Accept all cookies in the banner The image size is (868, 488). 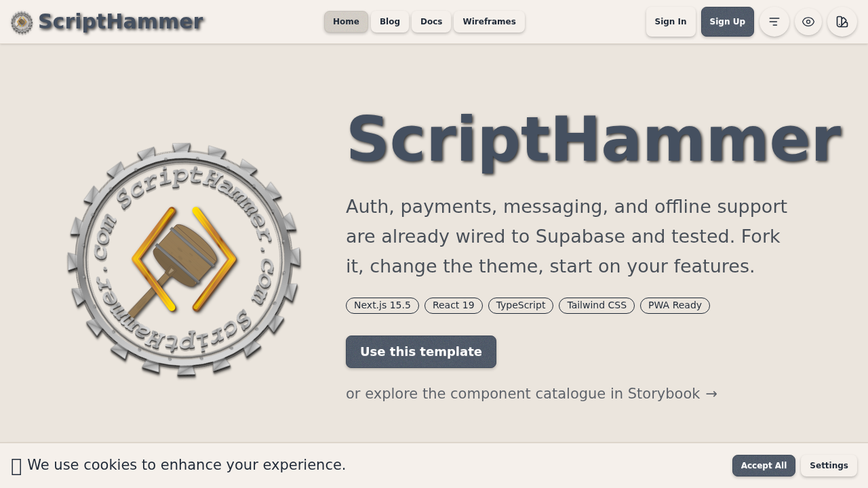(x=764, y=466)
